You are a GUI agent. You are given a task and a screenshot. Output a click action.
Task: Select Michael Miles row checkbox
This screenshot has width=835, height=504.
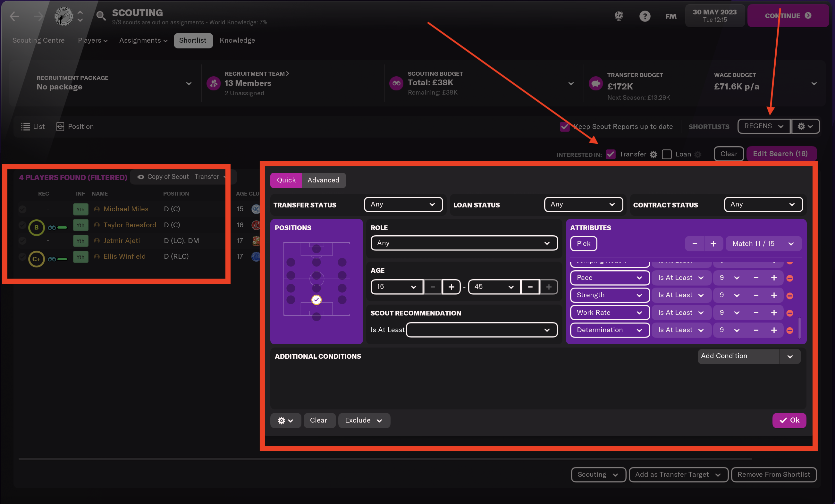point(22,209)
